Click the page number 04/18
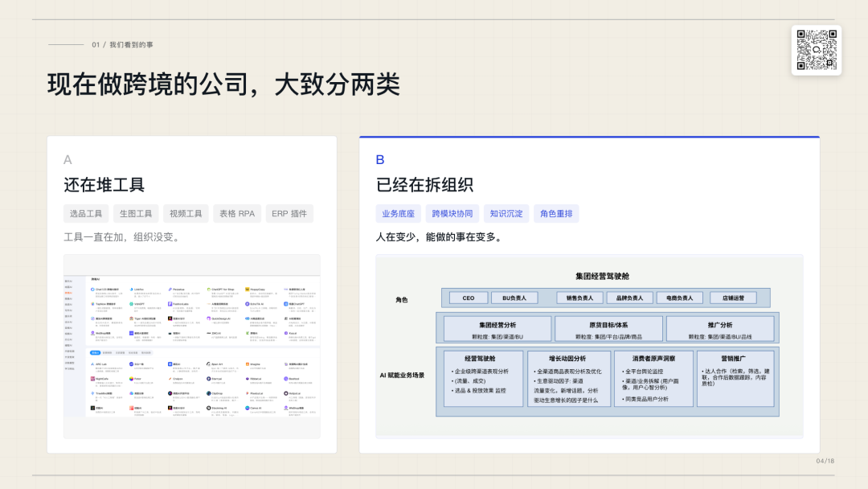Image resolution: width=868 pixels, height=489 pixels. click(825, 461)
